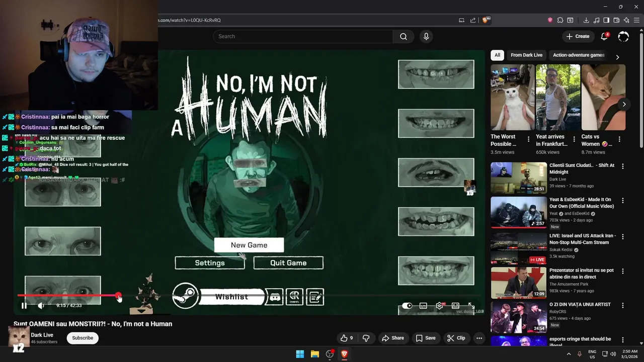Select the All filter chip

pyautogui.click(x=497, y=55)
